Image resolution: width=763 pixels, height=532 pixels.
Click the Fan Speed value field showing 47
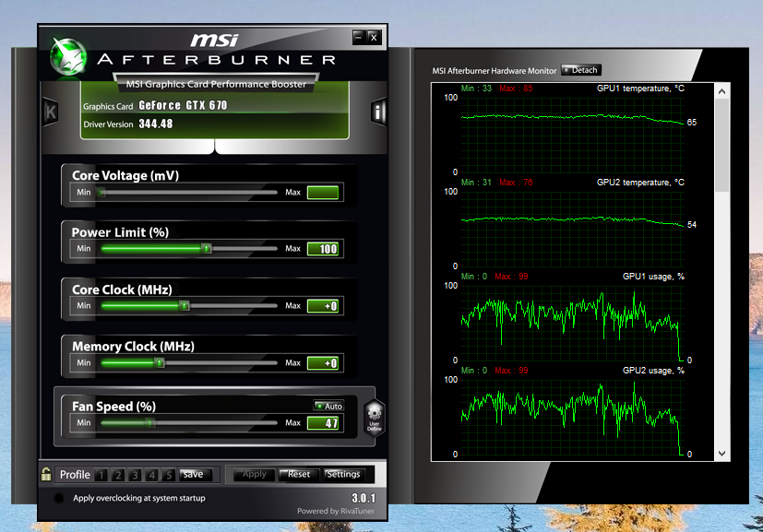click(x=323, y=423)
